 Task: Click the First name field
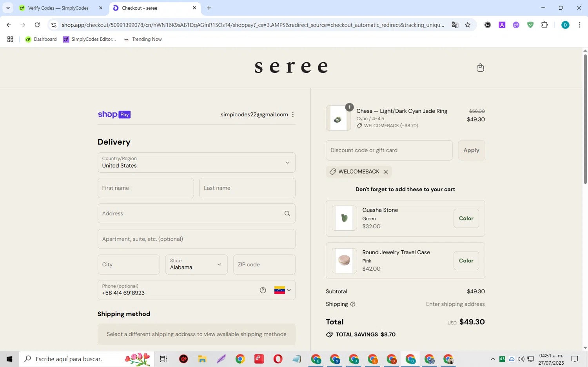click(145, 188)
